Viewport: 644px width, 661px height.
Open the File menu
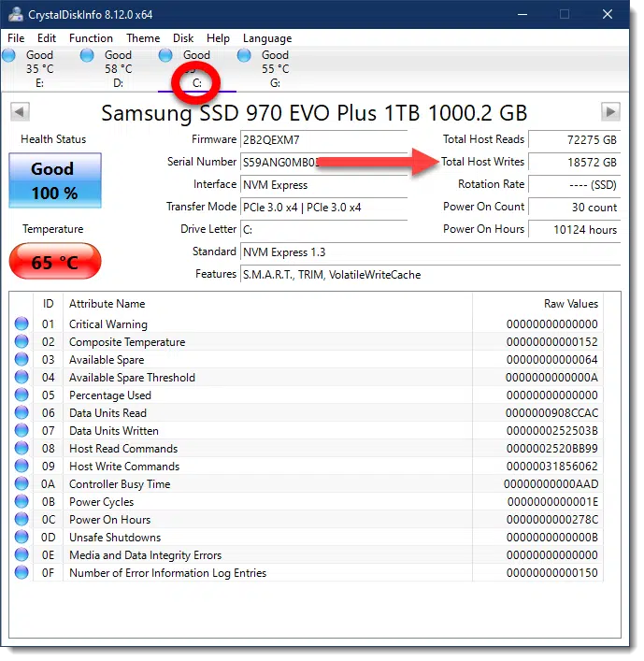click(x=16, y=38)
